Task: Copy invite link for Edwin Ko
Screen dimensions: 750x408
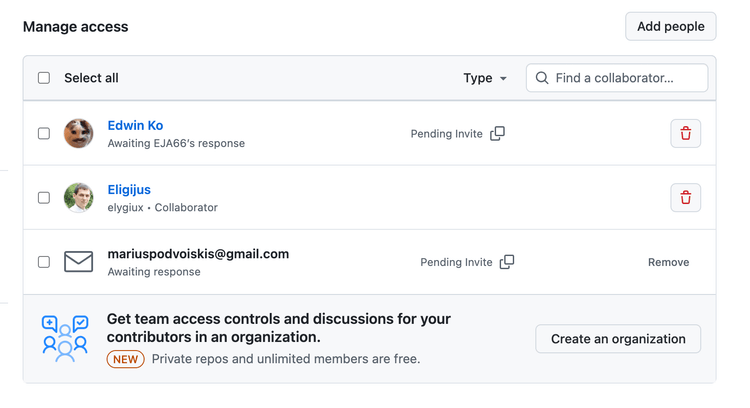Action: (497, 133)
